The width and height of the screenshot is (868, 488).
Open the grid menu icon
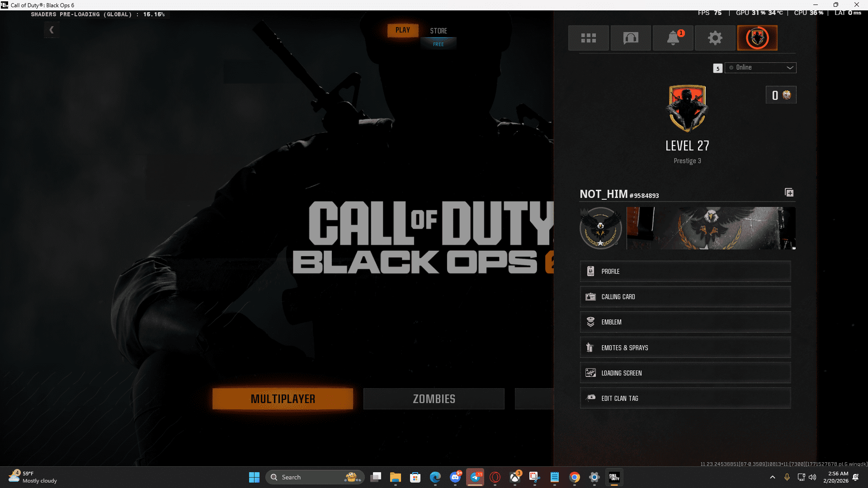pos(588,38)
